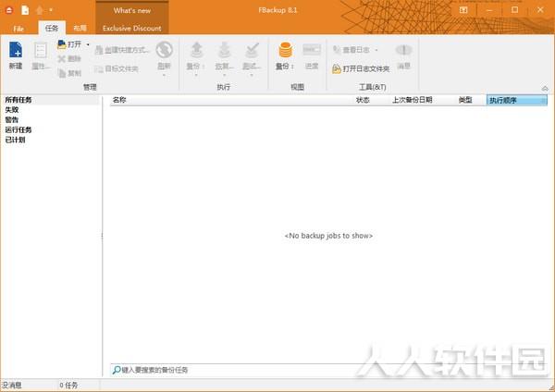Click 打开日志文件夹 open log folder
Viewport: 555px width, 392px height.
[361, 68]
